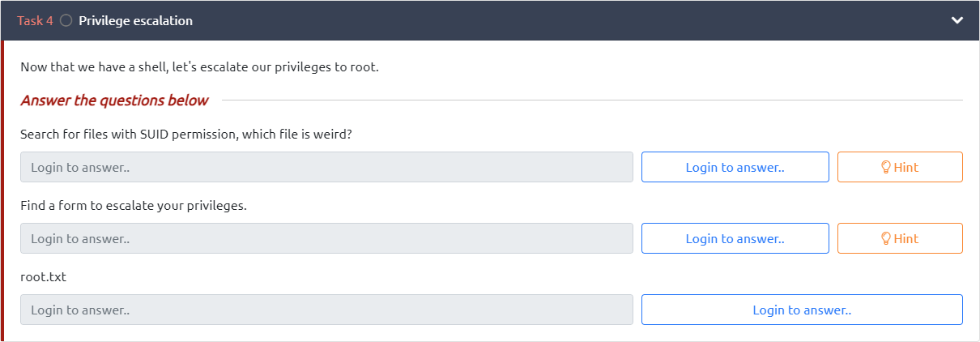Click the lightbulb icon for the SUID question
The image size is (980, 342).
(886, 167)
